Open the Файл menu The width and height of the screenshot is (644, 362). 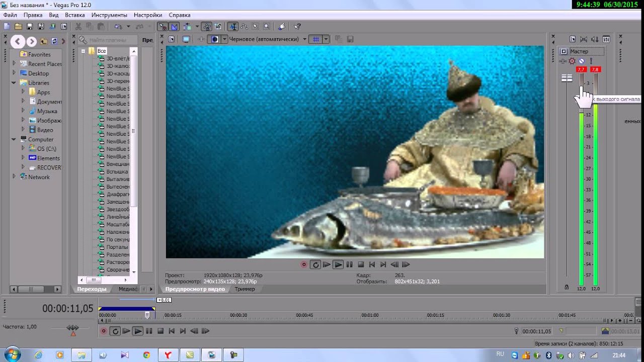point(10,15)
